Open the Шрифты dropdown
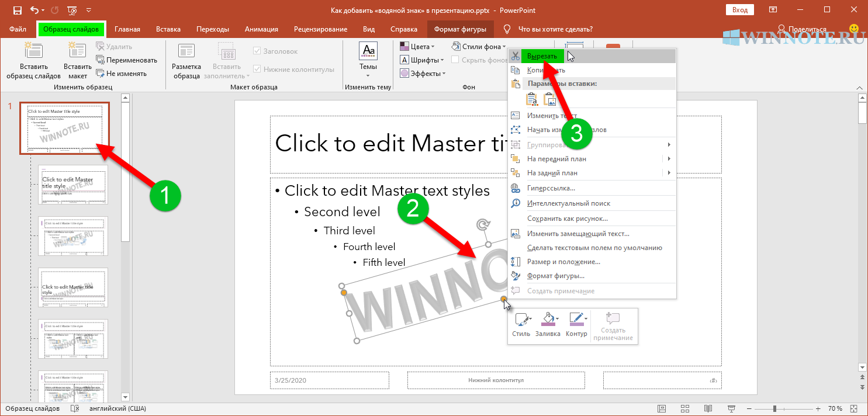 coord(421,60)
